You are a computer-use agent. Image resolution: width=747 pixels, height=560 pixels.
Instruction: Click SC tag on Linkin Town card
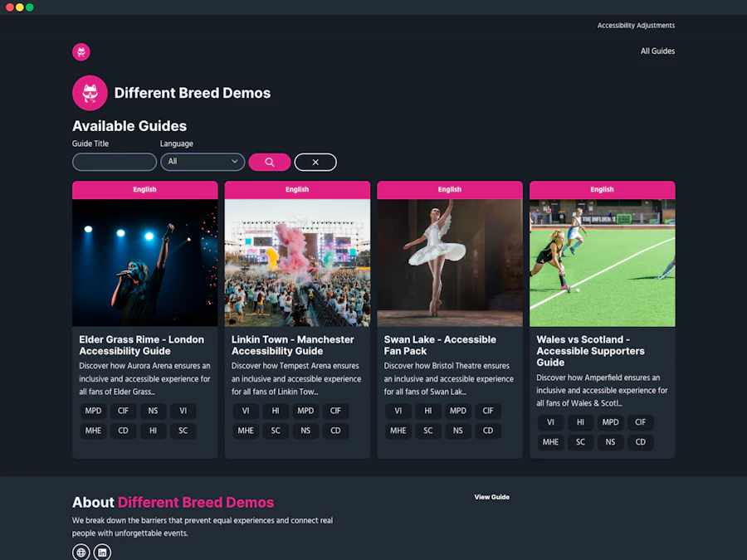tap(276, 431)
